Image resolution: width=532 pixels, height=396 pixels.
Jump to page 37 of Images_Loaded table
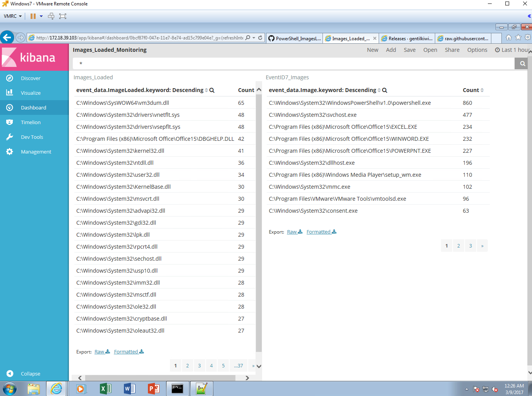(239, 366)
